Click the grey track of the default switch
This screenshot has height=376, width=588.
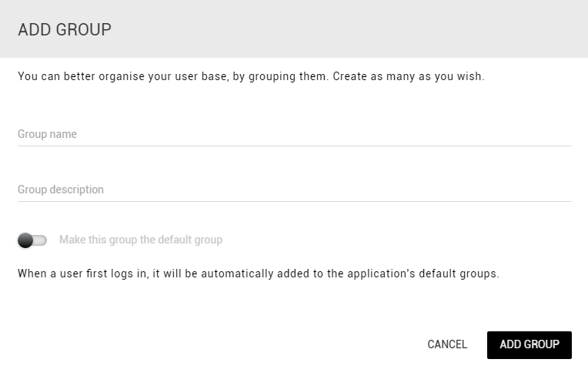point(40,240)
